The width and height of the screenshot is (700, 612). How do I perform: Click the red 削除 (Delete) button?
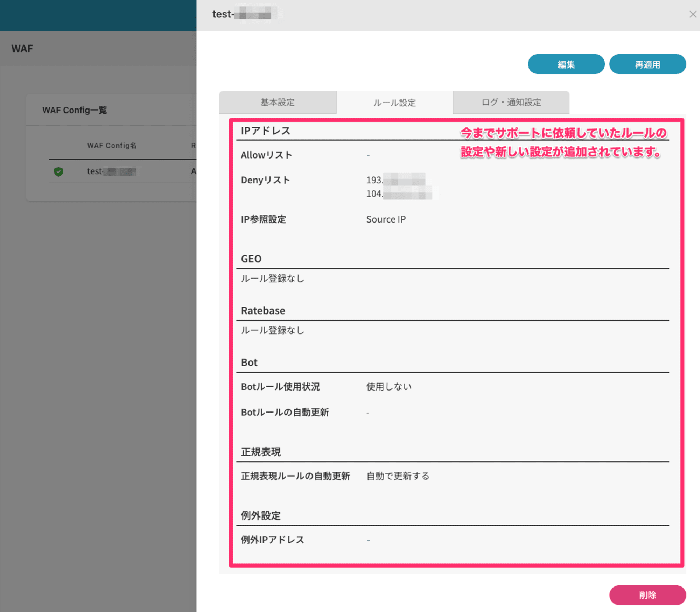(x=647, y=595)
